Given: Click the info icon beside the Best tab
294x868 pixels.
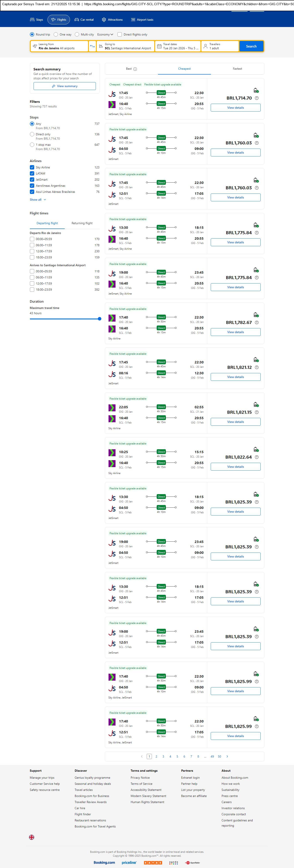Looking at the screenshot, I should point(135,69).
